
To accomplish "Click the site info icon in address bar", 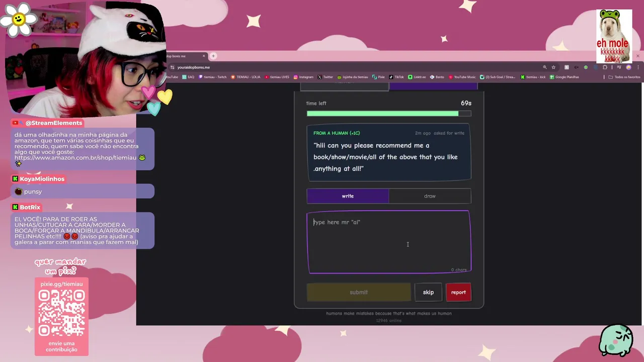I will [173, 67].
